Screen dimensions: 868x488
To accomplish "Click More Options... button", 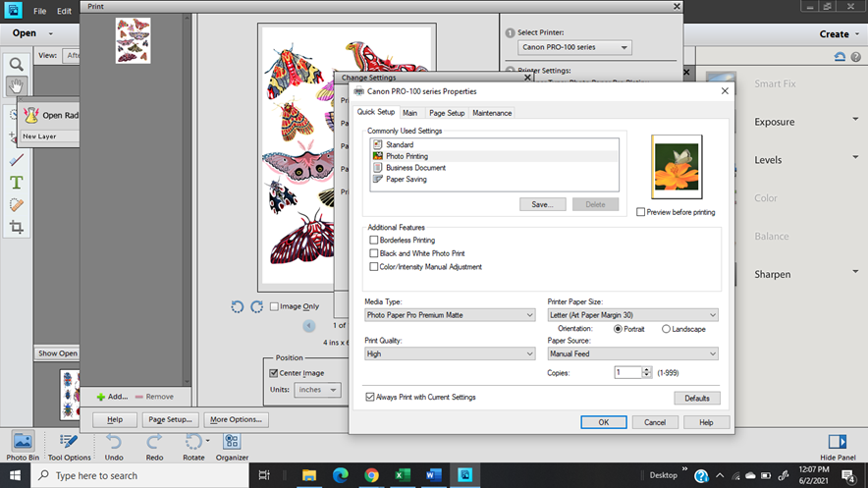I will coord(236,419).
